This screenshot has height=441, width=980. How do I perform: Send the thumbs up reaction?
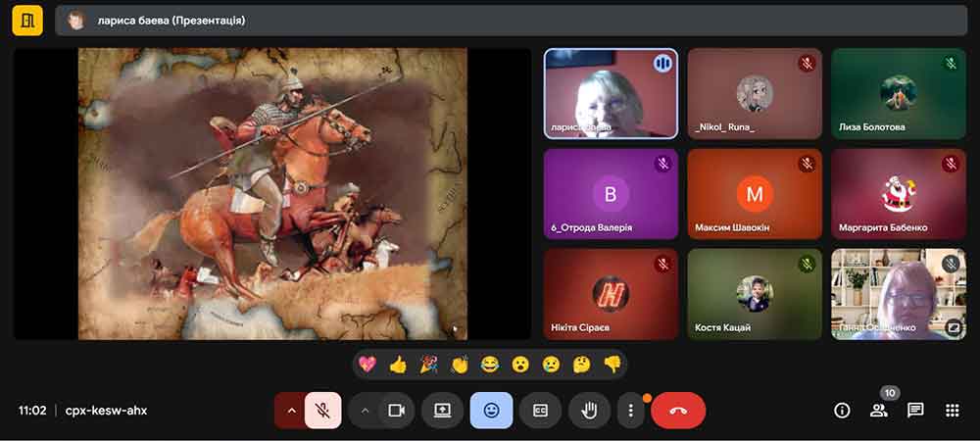coord(398,365)
